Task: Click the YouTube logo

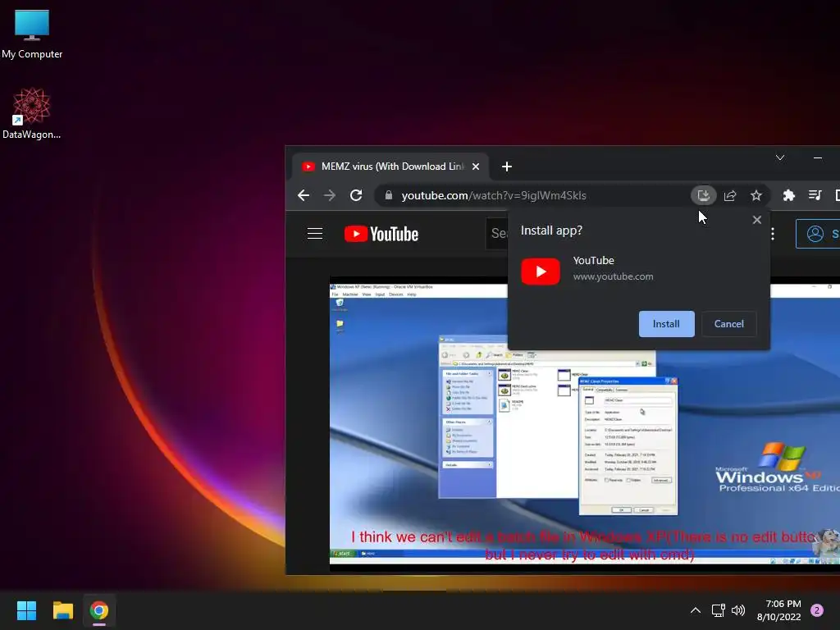Action: pos(381,234)
